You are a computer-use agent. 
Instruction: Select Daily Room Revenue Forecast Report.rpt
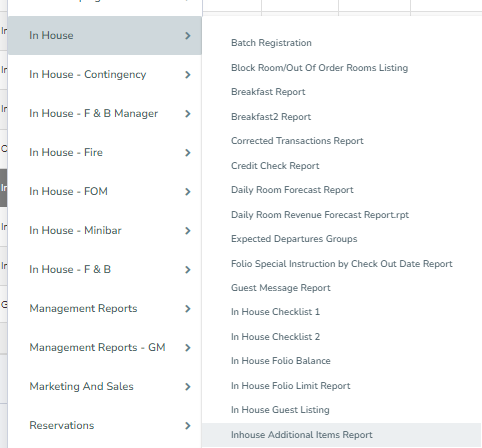pos(320,215)
